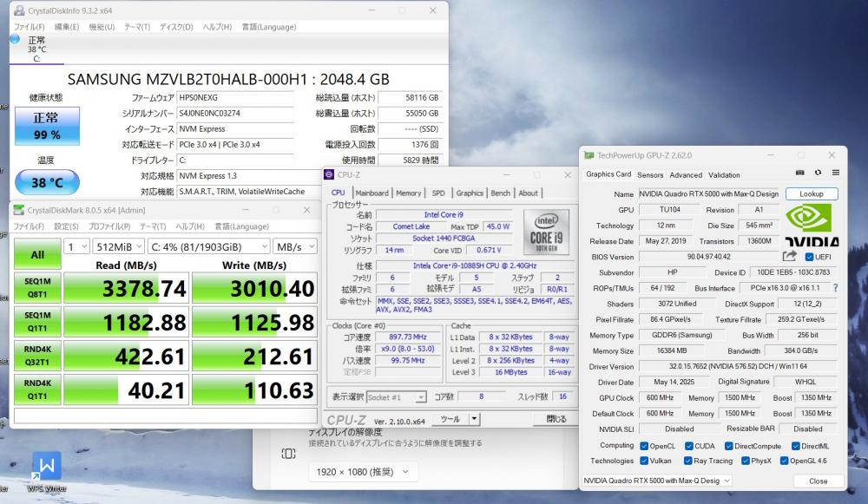Open drive selection dropdown C: 4%
Screen dimensions: 868x504
[209, 246]
